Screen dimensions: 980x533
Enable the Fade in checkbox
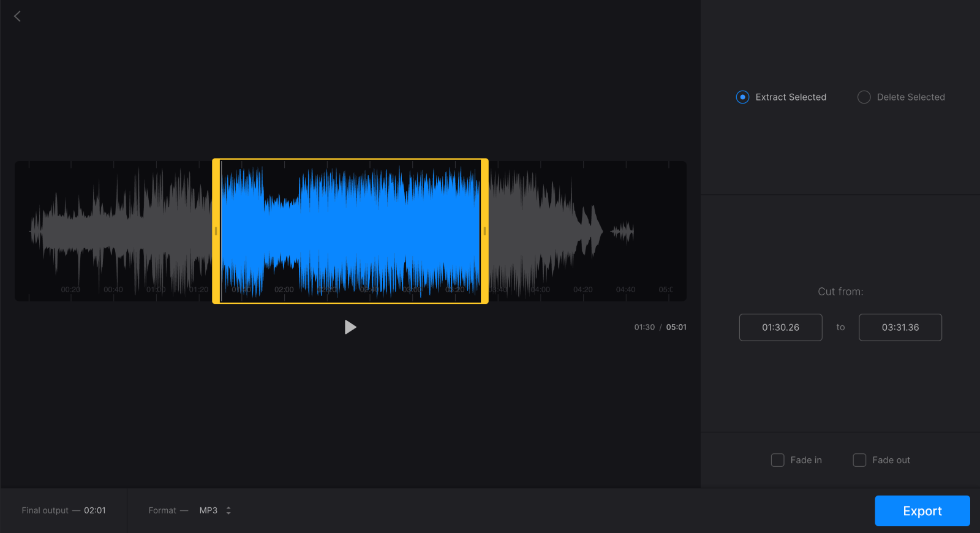click(x=777, y=460)
